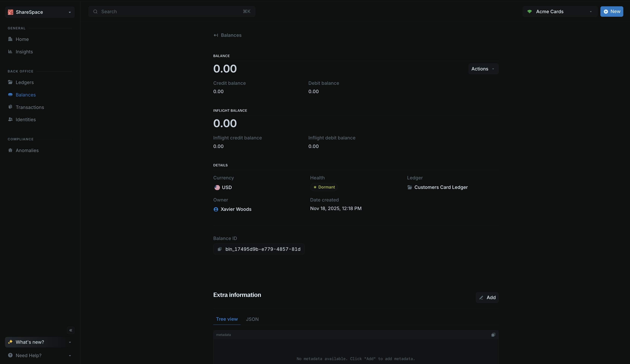
Task: Open the Actions dropdown menu
Action: (483, 69)
